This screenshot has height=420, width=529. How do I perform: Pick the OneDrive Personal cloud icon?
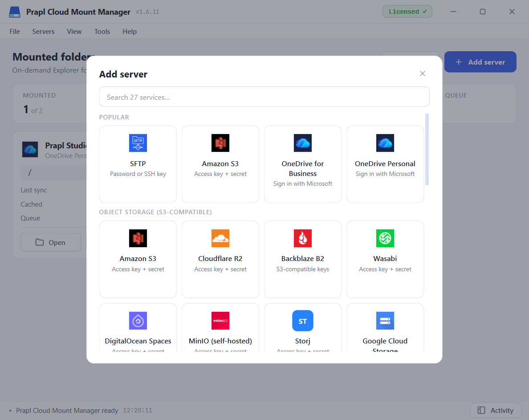pos(385,143)
